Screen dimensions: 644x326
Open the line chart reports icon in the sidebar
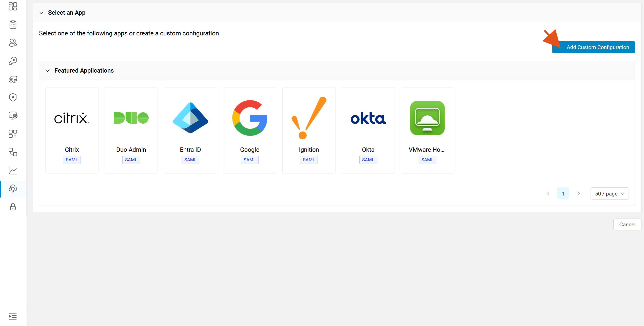pyautogui.click(x=13, y=170)
